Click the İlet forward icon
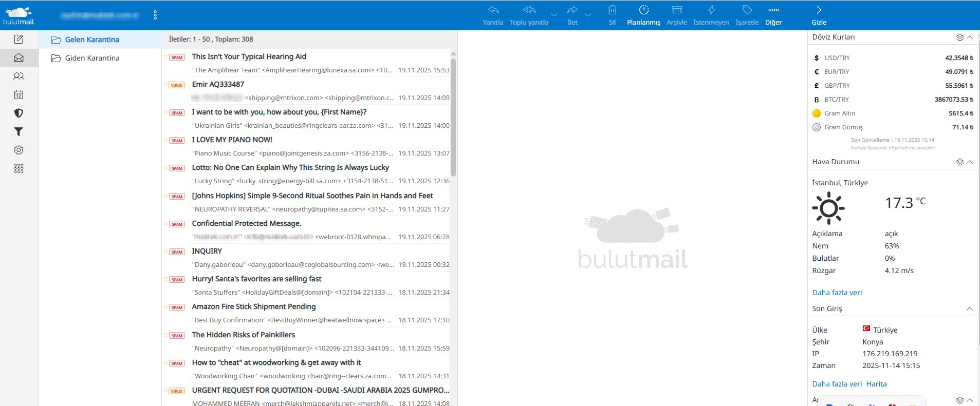 tap(572, 10)
